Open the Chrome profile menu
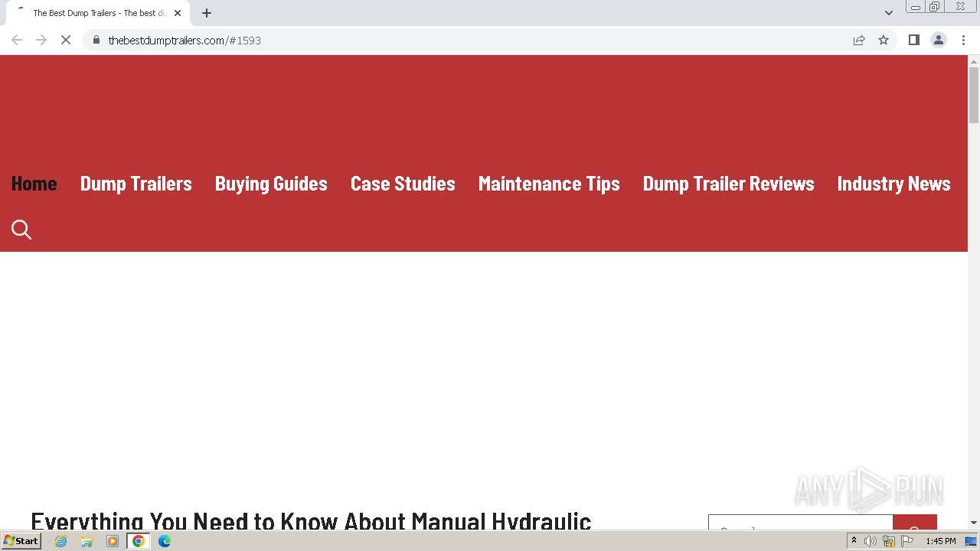The width and height of the screenshot is (980, 551). (939, 40)
